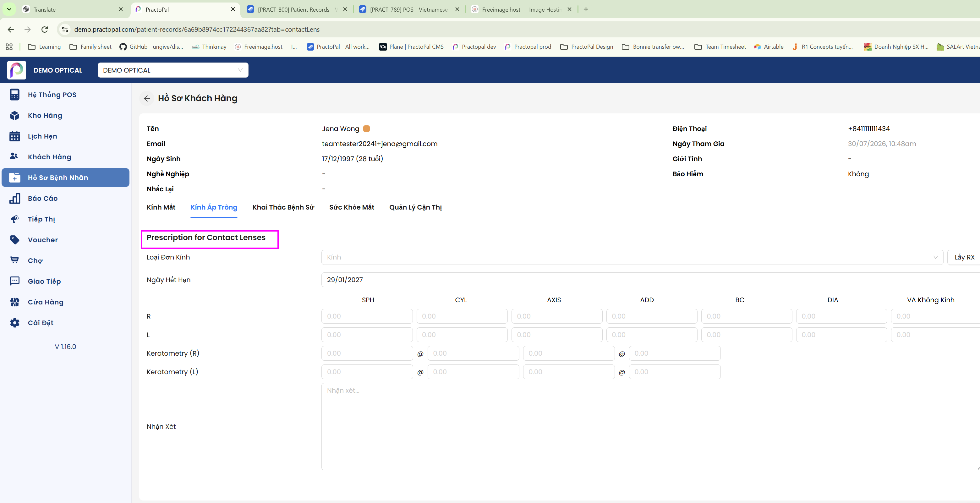980x503 pixels.
Task: Click the Kho Hàng box icon
Action: (x=14, y=115)
